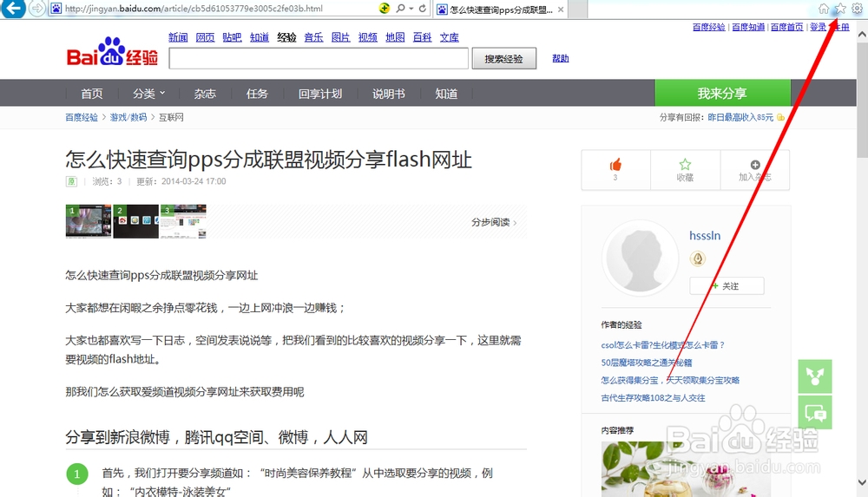
Task: Open favorites star in browser toolbar
Action: point(840,9)
